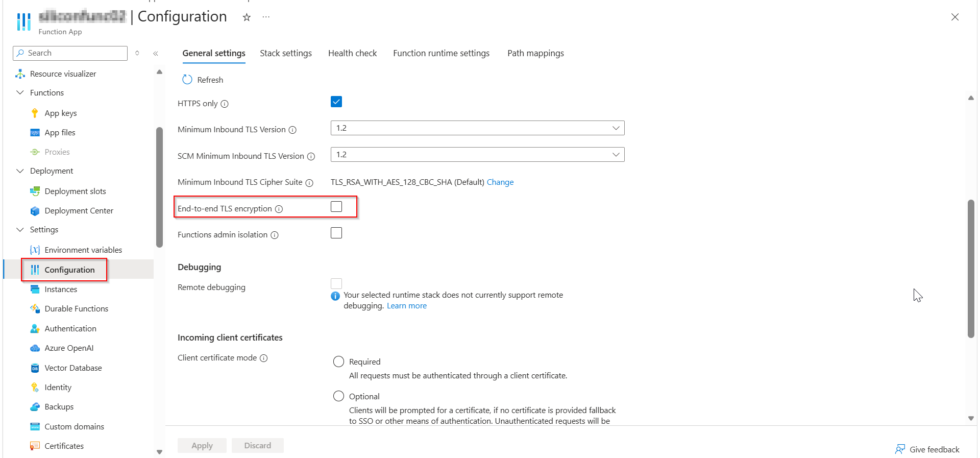Image resolution: width=980 pixels, height=458 pixels.
Task: Close the Configuration blade
Action: tap(955, 17)
